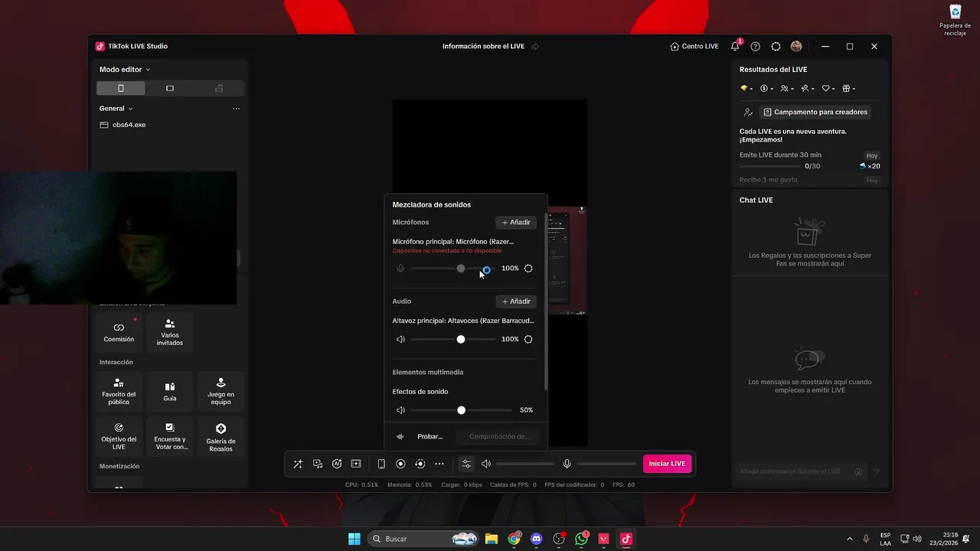Image resolution: width=980 pixels, height=551 pixels.
Task: Open Varios invitados feature
Action: tap(170, 332)
